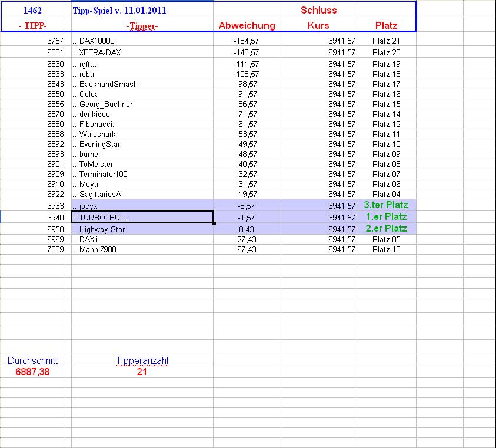Select the deviation value -1,57
The height and width of the screenshot is (448, 496).
247,217
